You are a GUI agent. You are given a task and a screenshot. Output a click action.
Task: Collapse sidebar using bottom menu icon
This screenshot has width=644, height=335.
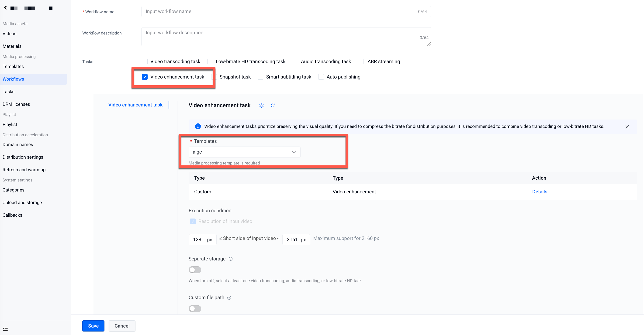5,328
